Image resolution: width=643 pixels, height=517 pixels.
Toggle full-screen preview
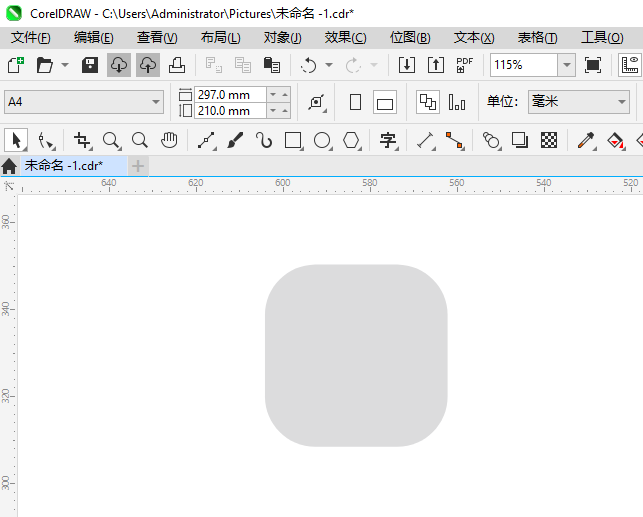point(593,65)
